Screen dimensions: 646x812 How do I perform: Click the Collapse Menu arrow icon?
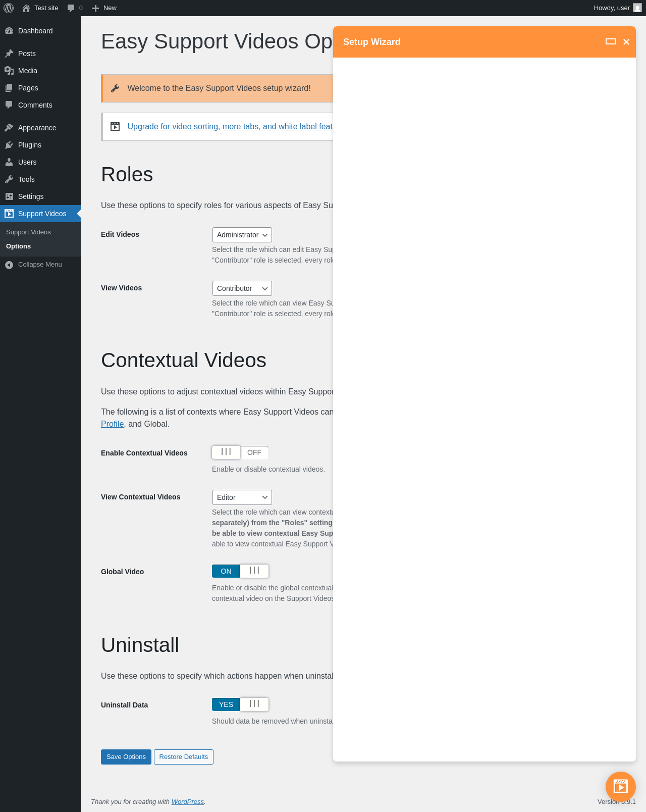(x=9, y=265)
